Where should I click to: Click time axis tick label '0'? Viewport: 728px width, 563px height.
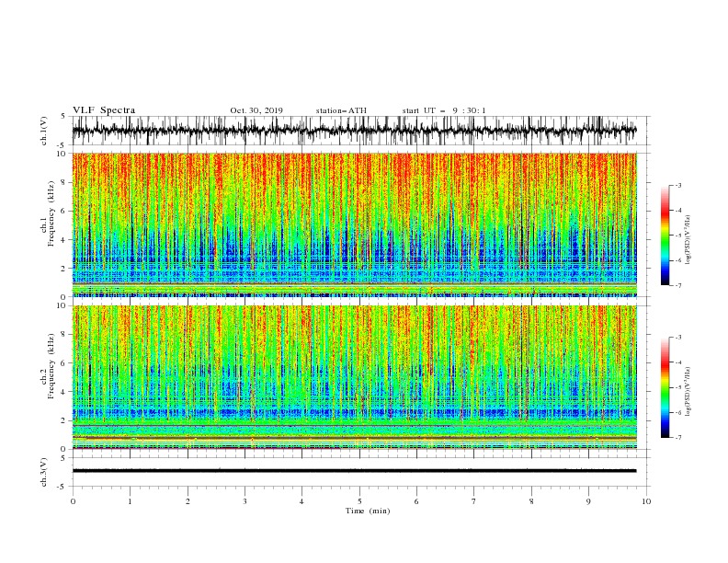tap(73, 501)
